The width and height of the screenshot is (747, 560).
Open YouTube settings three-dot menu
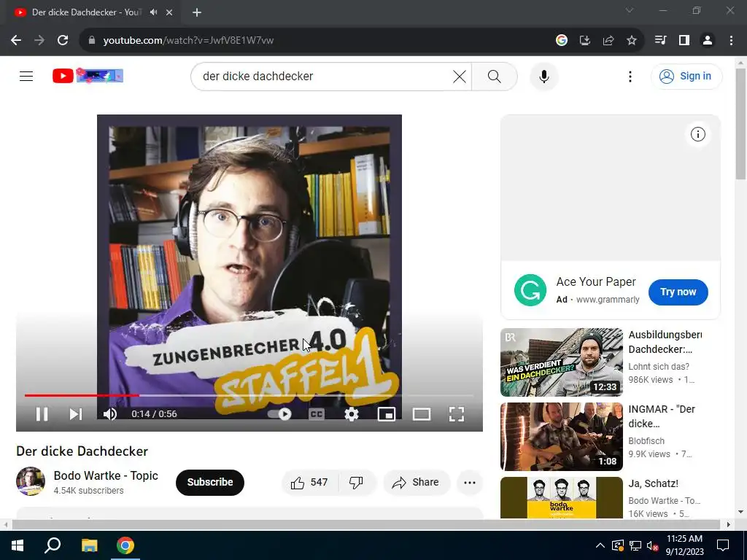630,76
